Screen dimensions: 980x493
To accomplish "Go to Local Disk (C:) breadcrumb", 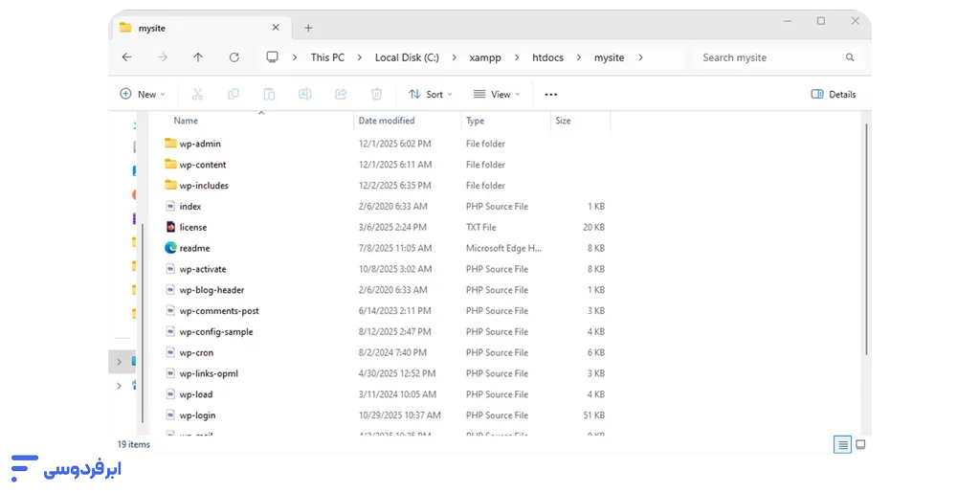I will point(407,57).
